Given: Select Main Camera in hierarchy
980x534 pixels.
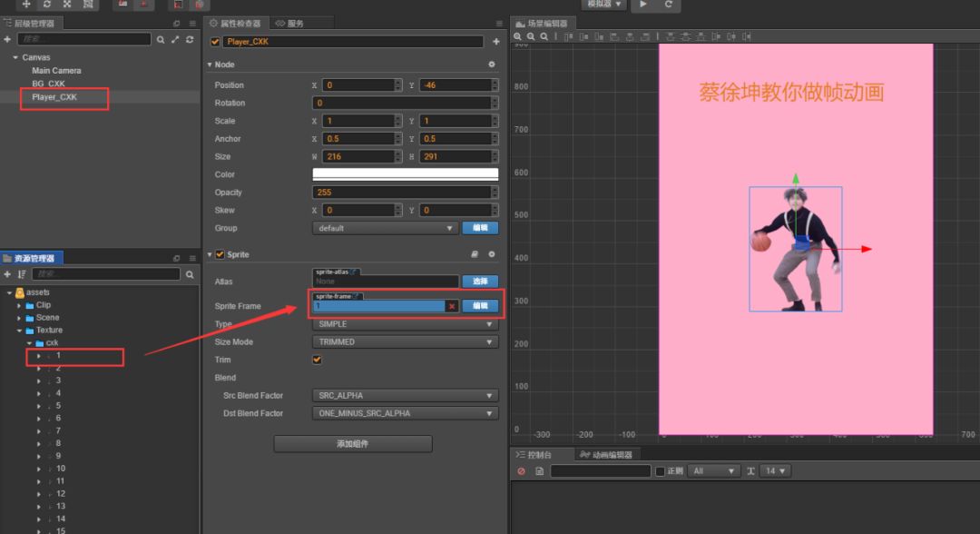Looking at the screenshot, I should pyautogui.click(x=56, y=71).
